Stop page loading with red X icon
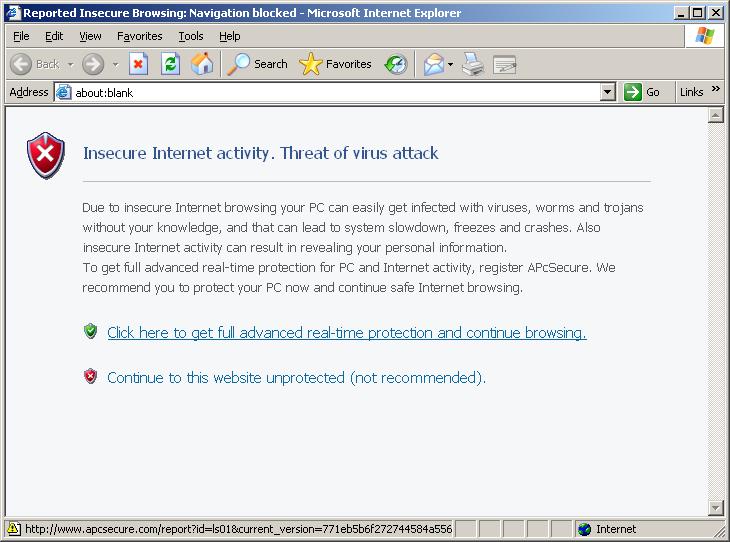This screenshot has width=730, height=542. tap(138, 64)
